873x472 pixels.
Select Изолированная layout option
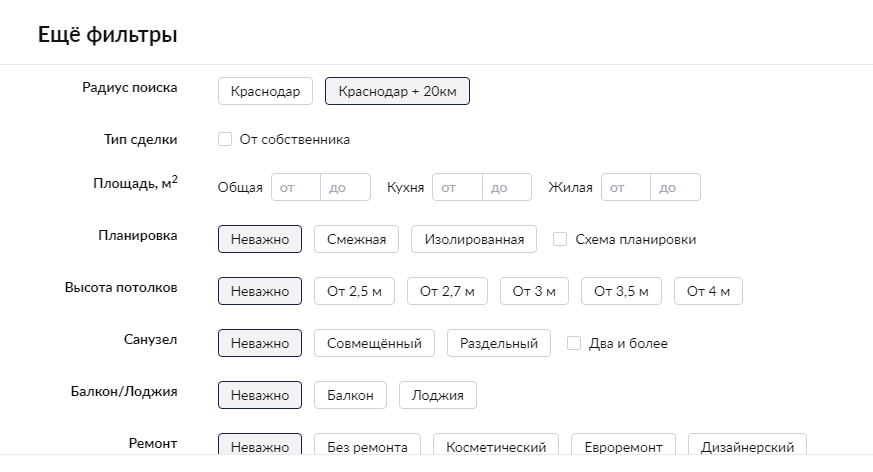(473, 239)
